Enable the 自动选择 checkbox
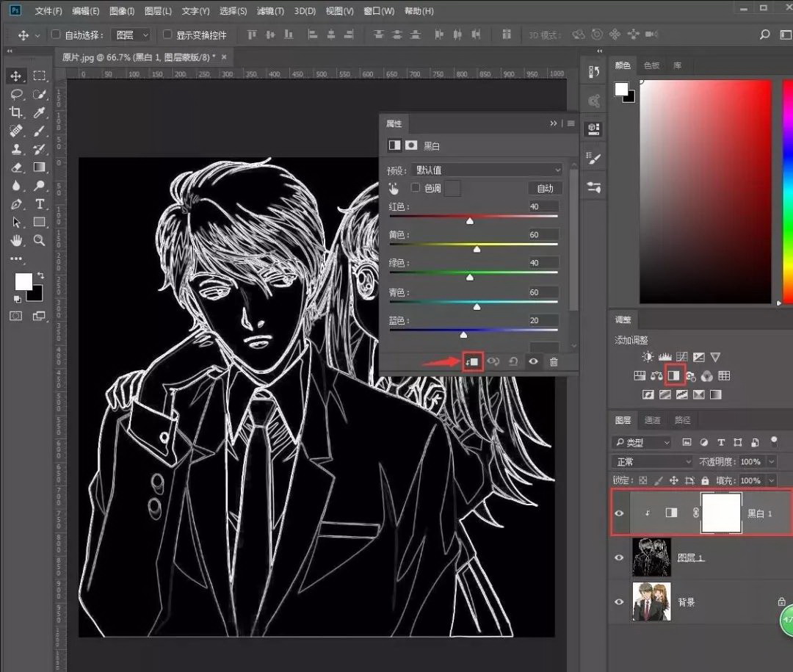This screenshot has width=793, height=672. (x=56, y=35)
